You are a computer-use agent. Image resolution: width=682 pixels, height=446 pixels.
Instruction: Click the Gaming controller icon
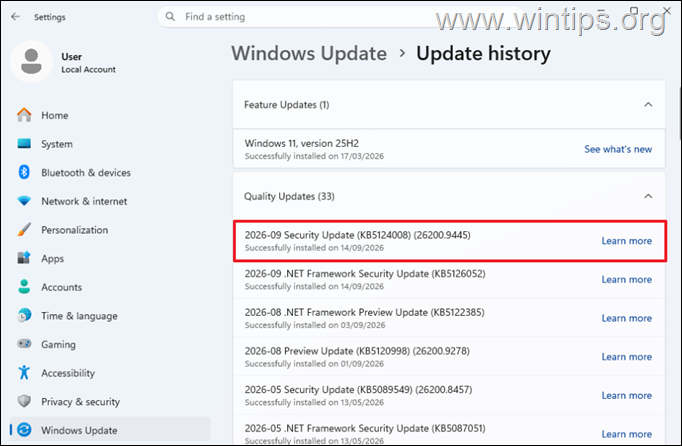(x=24, y=344)
